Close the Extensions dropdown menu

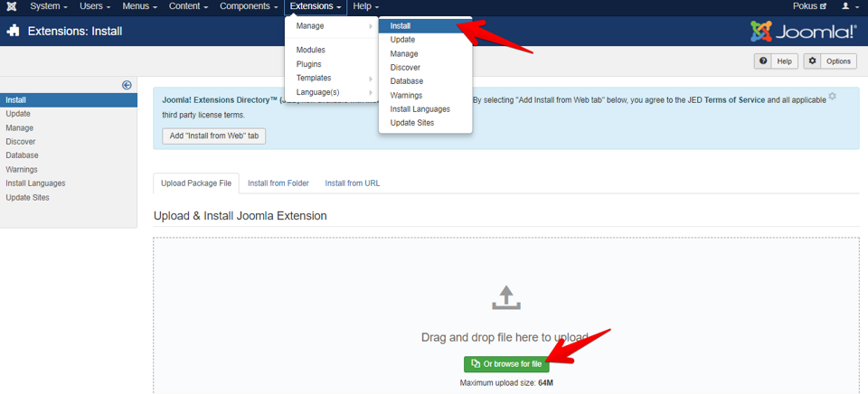(x=316, y=6)
